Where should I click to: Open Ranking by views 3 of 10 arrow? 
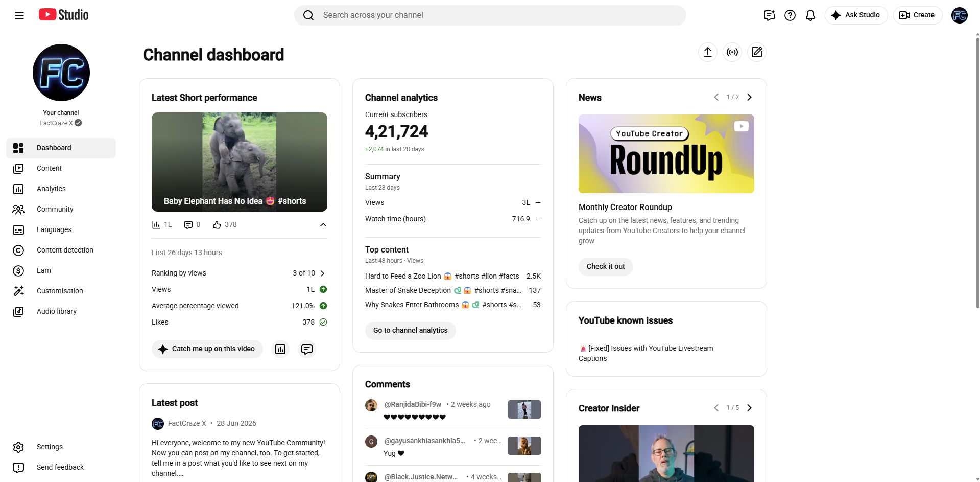322,273
